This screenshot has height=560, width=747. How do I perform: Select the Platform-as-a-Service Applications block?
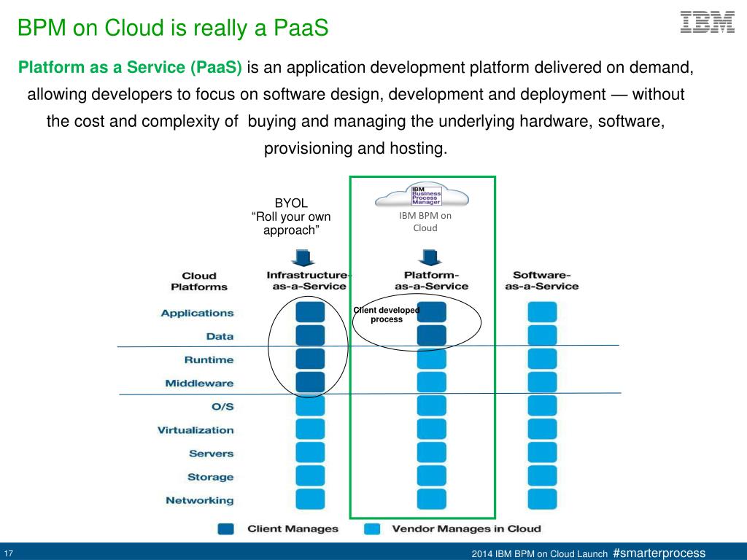click(x=432, y=312)
